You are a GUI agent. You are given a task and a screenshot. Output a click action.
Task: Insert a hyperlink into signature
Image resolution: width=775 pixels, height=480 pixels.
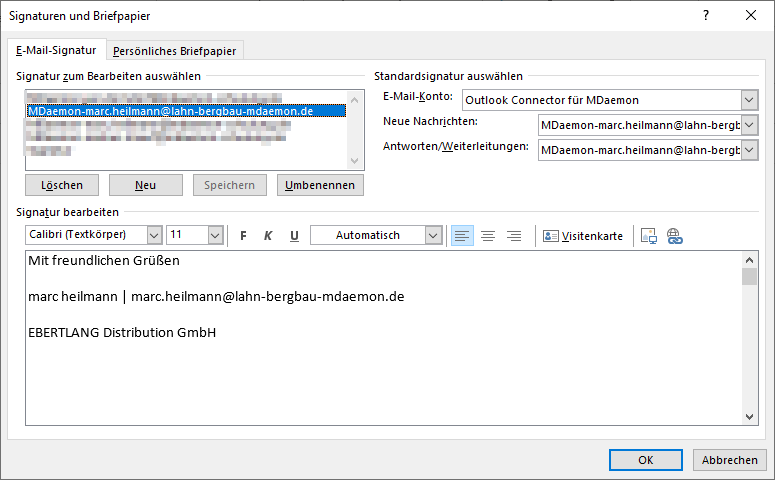pos(674,236)
